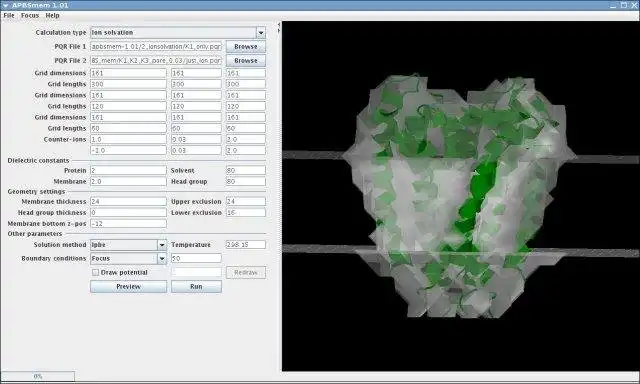Image resolution: width=640 pixels, height=384 pixels.
Task: Click the Grid lengths 300 second field
Action: point(196,84)
